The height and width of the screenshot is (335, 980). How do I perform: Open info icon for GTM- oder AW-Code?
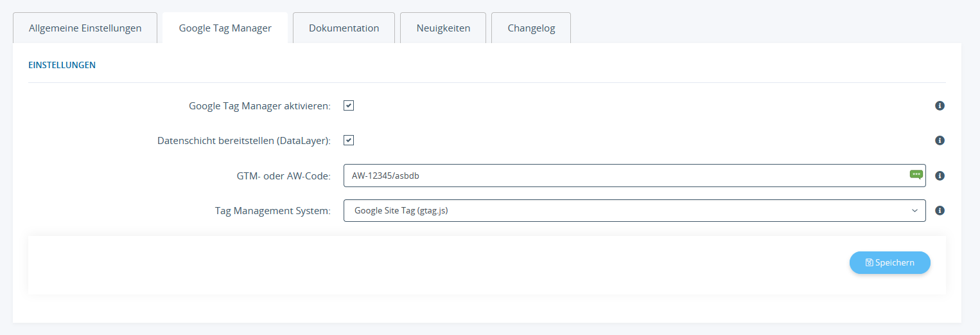click(940, 176)
